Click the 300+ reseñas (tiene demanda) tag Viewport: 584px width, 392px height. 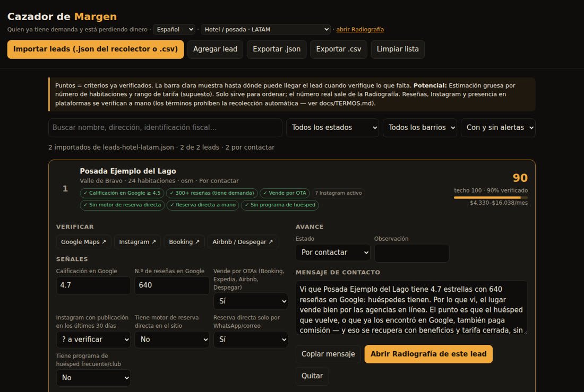click(212, 193)
